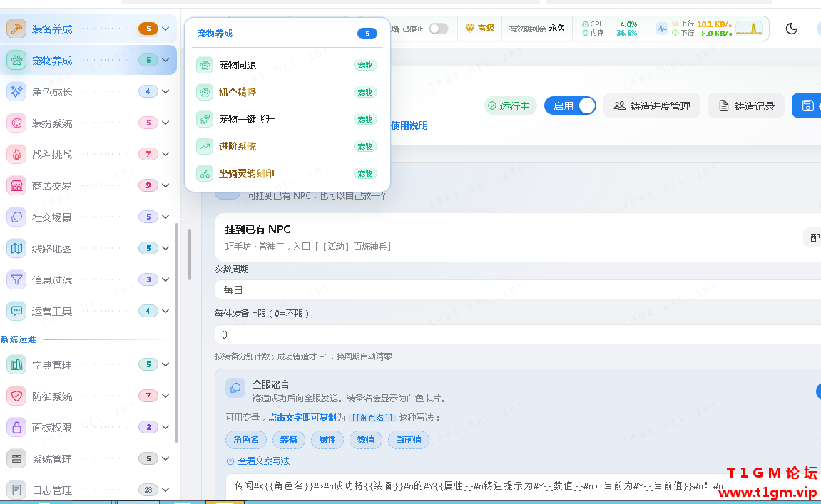821x504 pixels.
Task: Click the rumor message template text field
Action: 524,487
